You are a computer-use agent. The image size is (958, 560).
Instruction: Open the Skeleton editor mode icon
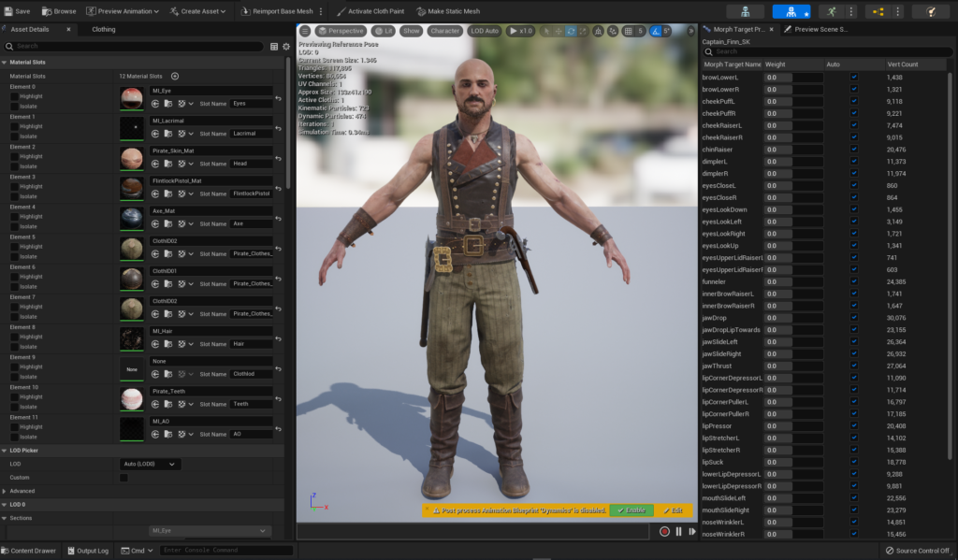pos(746,12)
